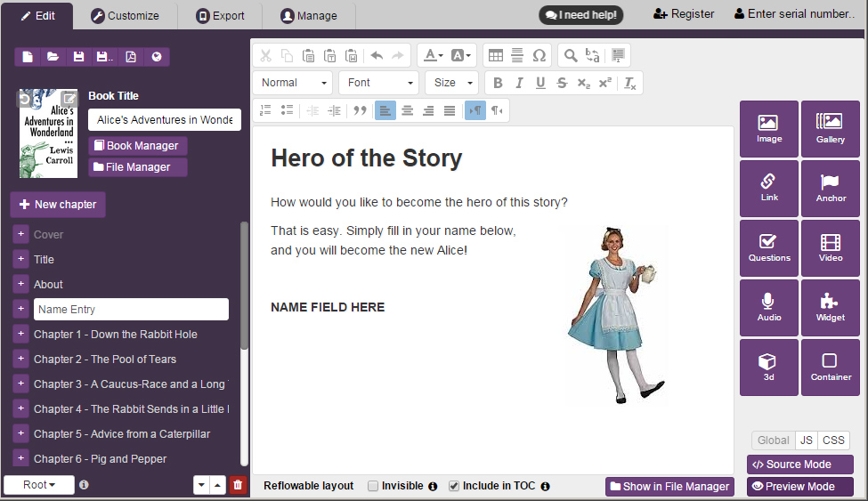The image size is (868, 501).
Task: Insert a table from the toolbar
Action: 496,55
